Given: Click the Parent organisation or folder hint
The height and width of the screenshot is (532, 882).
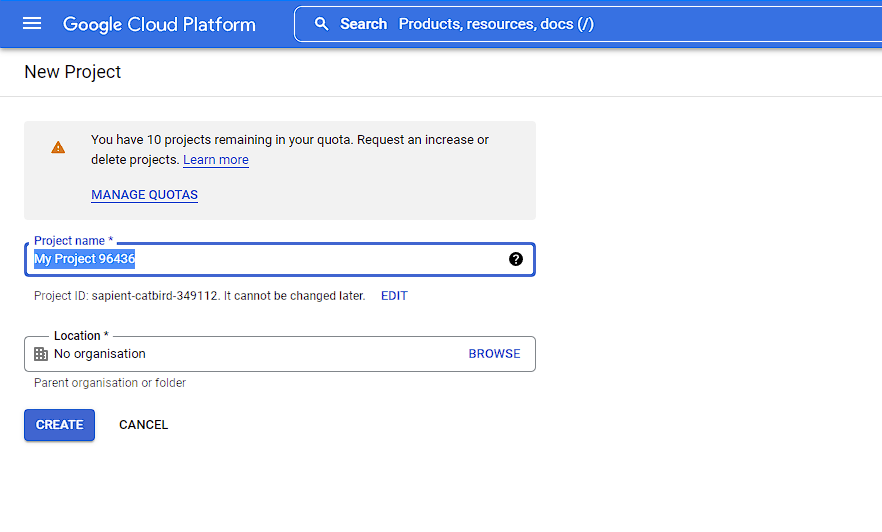Looking at the screenshot, I should click(110, 383).
